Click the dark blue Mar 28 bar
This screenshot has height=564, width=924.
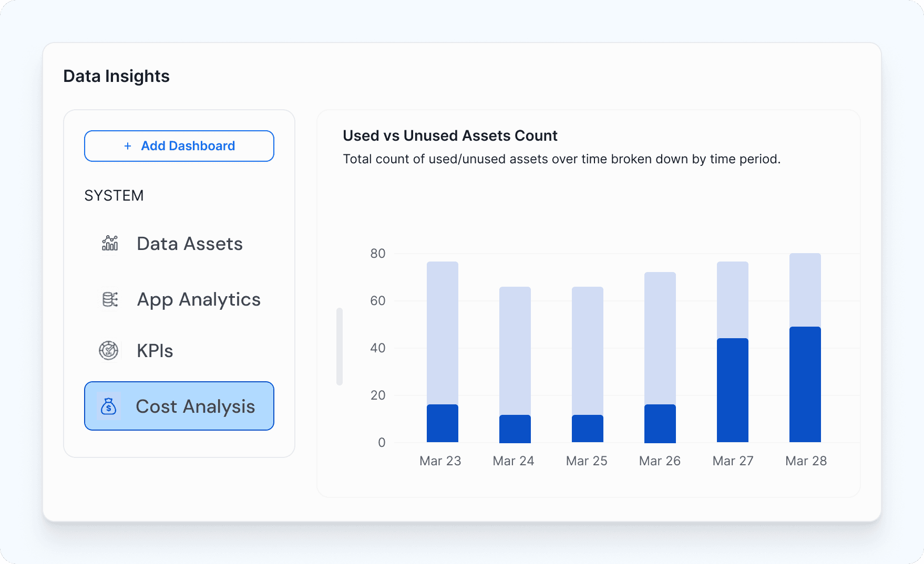[805, 384]
